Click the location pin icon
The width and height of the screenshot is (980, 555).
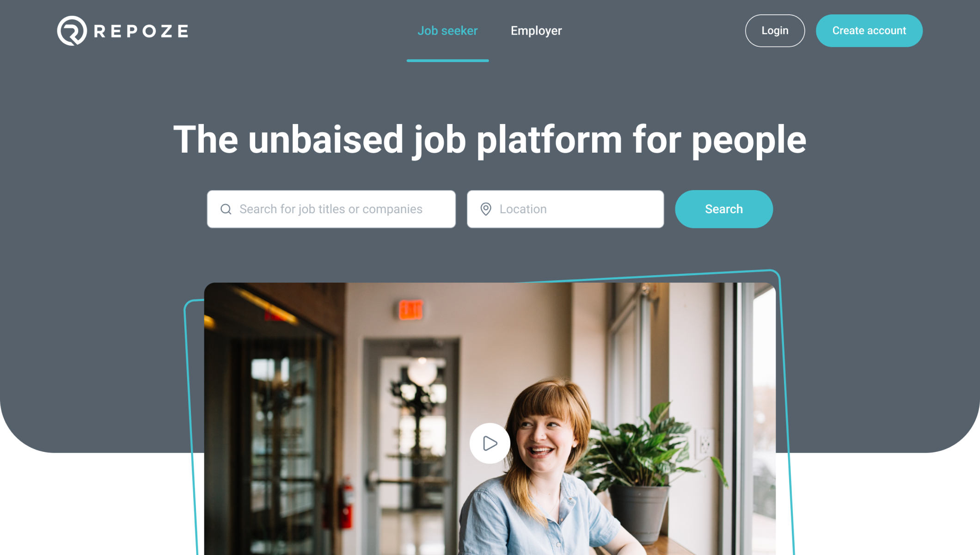[486, 209]
